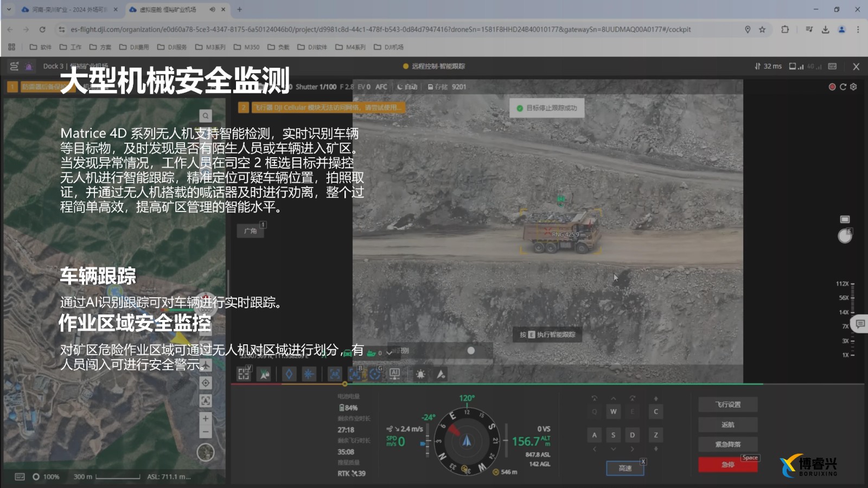The image size is (868, 488).
Task: Toggle the AR overlay icon in camera toolbar
Action: [335, 374]
